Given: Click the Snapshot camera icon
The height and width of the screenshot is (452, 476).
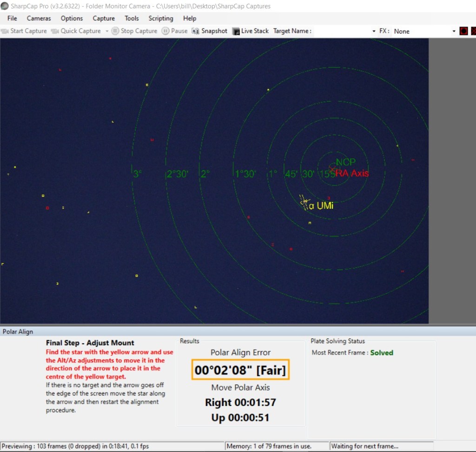Looking at the screenshot, I should pyautogui.click(x=195, y=31).
